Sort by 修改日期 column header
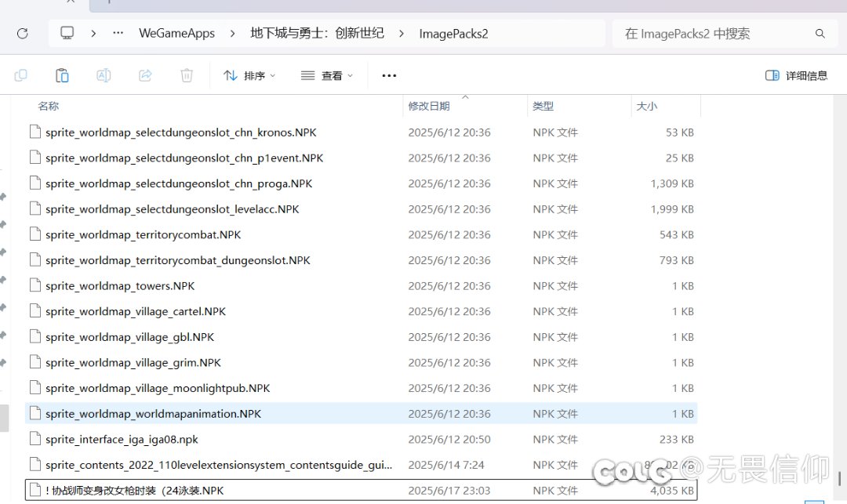This screenshot has width=847, height=504. (429, 106)
